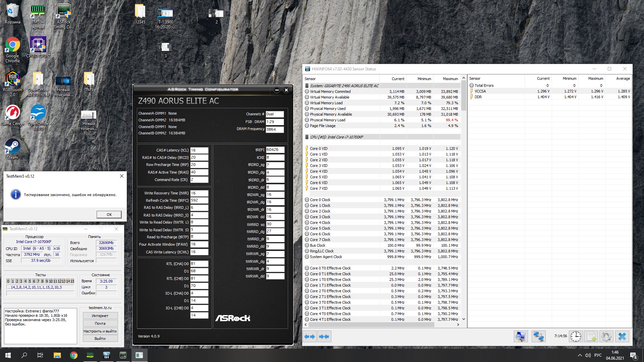
Task: Click TestMem5 Выйти button
Action: point(100,339)
